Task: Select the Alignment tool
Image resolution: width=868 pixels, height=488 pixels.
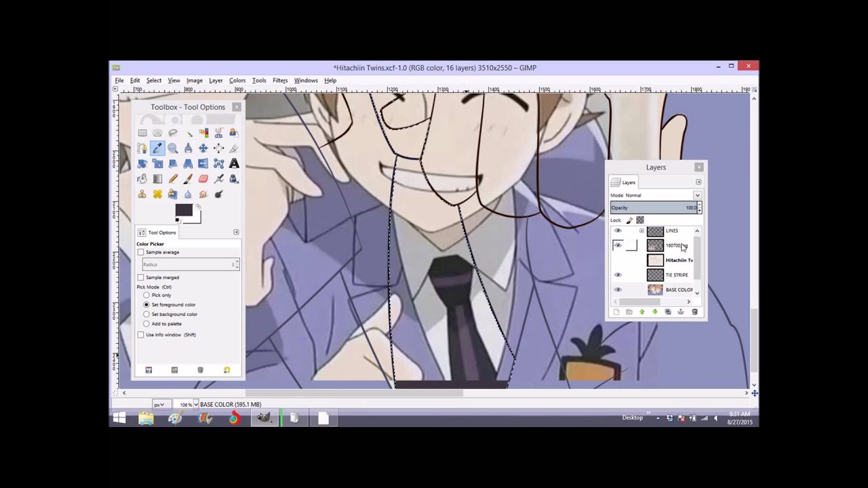Action: point(218,148)
